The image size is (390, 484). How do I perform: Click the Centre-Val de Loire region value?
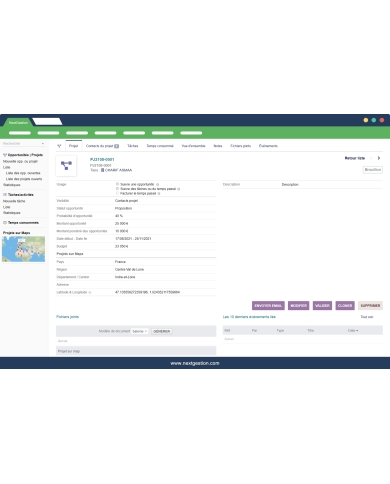(x=129, y=269)
